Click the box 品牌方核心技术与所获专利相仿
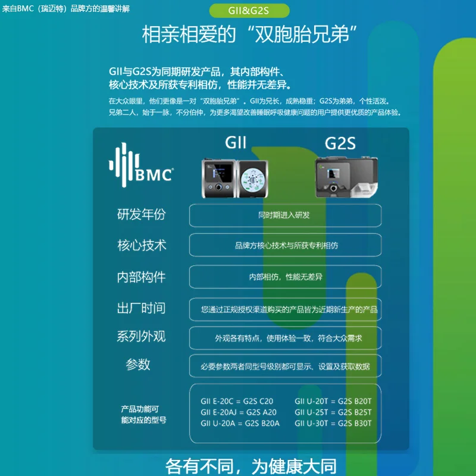Image resolution: width=476 pixels, height=476 pixels. tap(285, 245)
